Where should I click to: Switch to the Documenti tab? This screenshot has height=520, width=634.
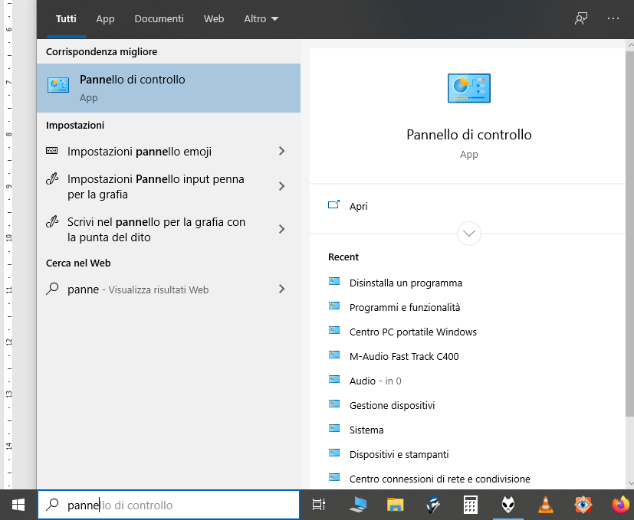(x=159, y=19)
